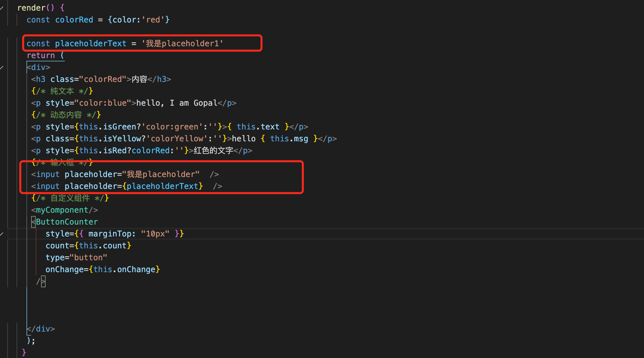Click the '动态内容' comment line
Screen dimensions: 644x358
click(x=66, y=115)
